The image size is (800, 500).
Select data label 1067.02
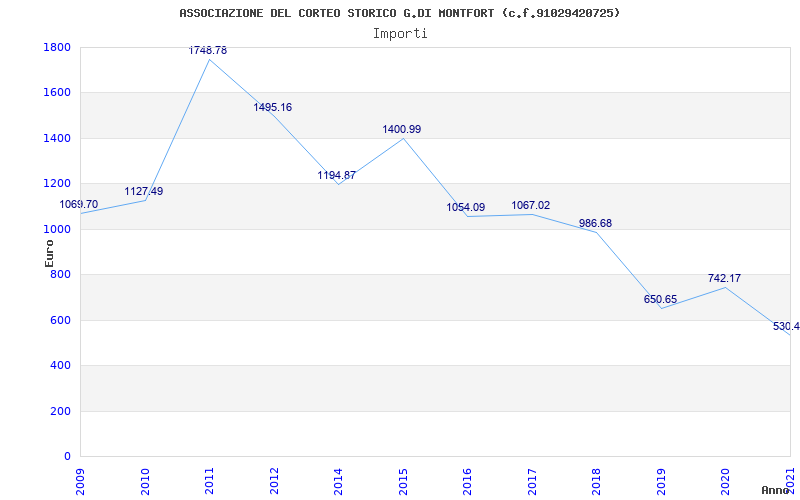click(531, 206)
